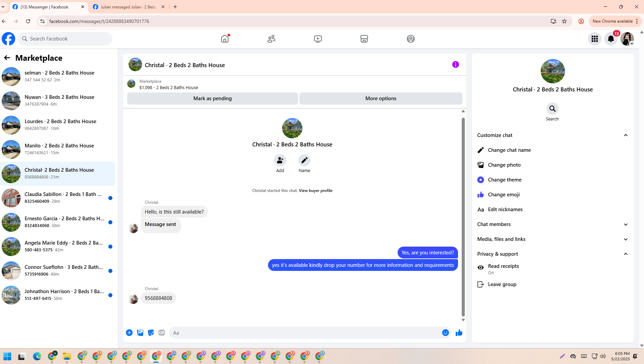This screenshot has height=364, width=644.
Task: Open Angela Marie Eddy conversation
Action: tap(58, 246)
